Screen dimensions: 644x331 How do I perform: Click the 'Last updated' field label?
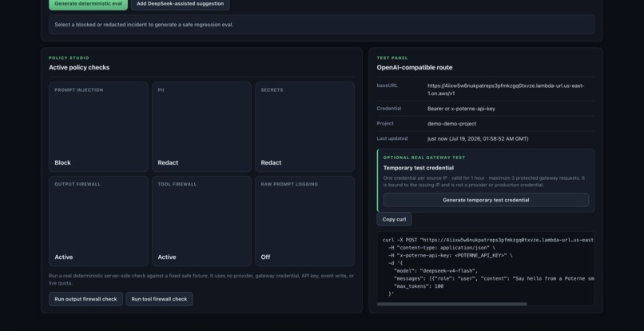coord(392,138)
